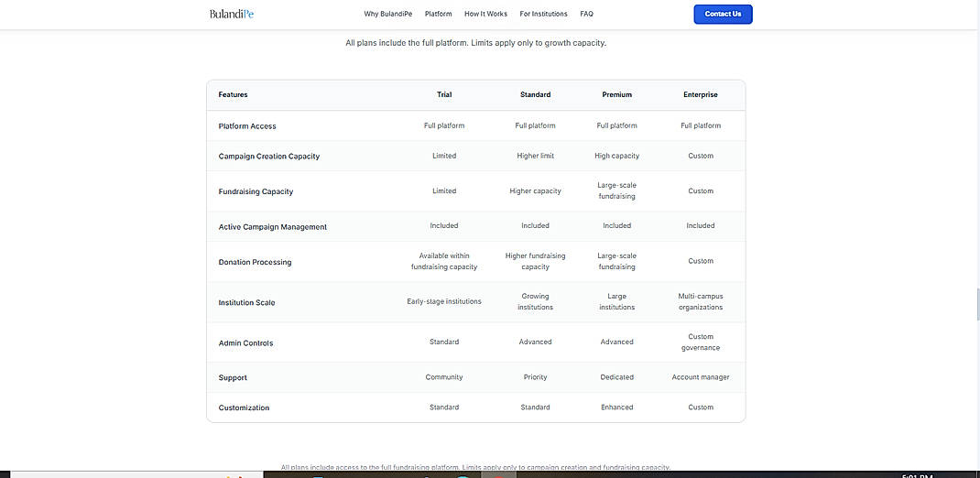Click the 'Higher fundraising capacity' cell
Screen dimensions: 980x478
[x=536, y=261]
